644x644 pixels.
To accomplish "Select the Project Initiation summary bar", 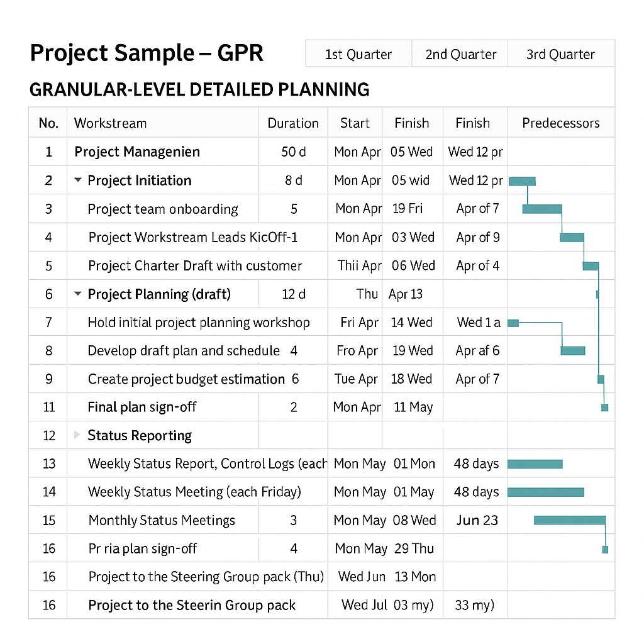I will (521, 181).
